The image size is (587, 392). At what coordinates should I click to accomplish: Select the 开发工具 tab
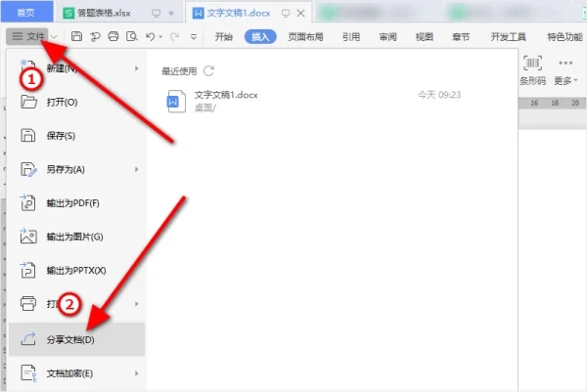[508, 36]
